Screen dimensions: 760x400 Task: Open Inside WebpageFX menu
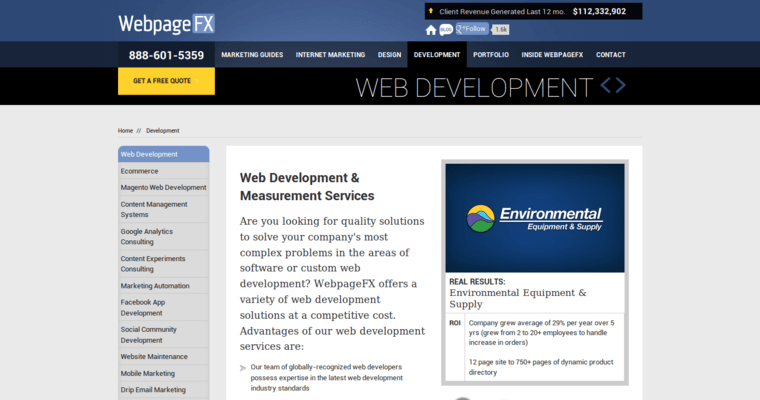coord(552,55)
